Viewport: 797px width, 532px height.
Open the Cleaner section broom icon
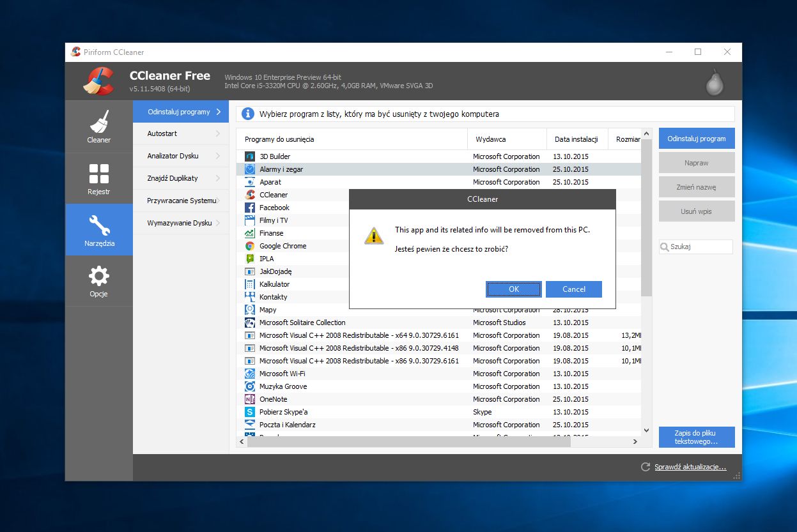pos(99,121)
